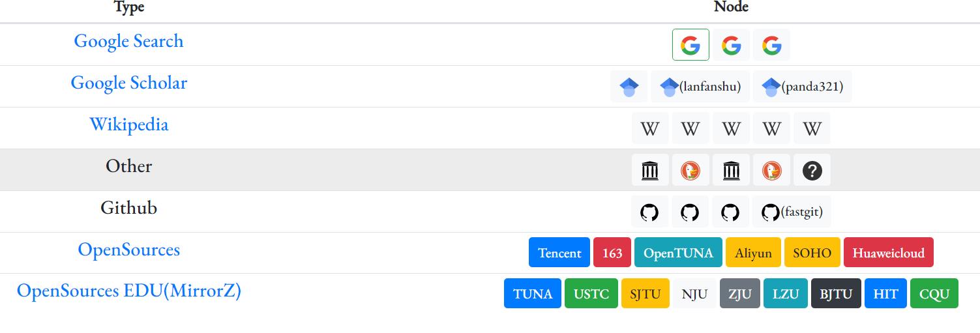Screen dimensions: 980x333
Task: Select the OpenTUNA mirror button
Action: click(x=678, y=253)
